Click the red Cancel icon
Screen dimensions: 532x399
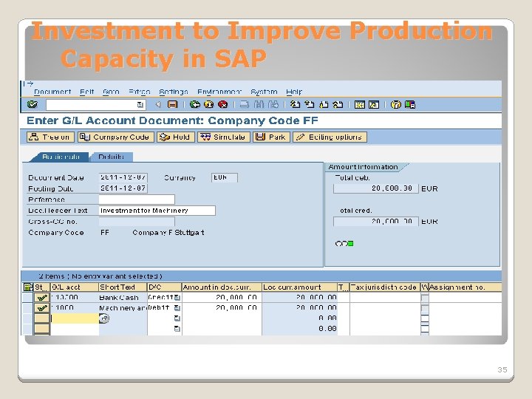click(x=222, y=104)
